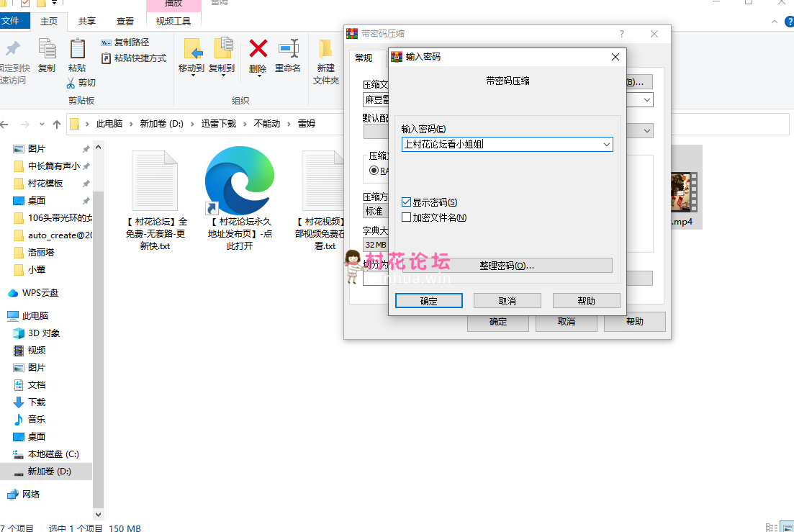
Task: Open the 浩丽塔 folder in sidebar
Action: point(41,252)
